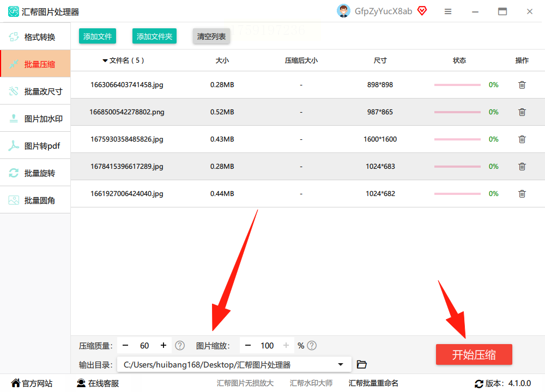Screen dimensions: 545x392
Task: Decrease image scaling with minus button
Action: pos(248,346)
